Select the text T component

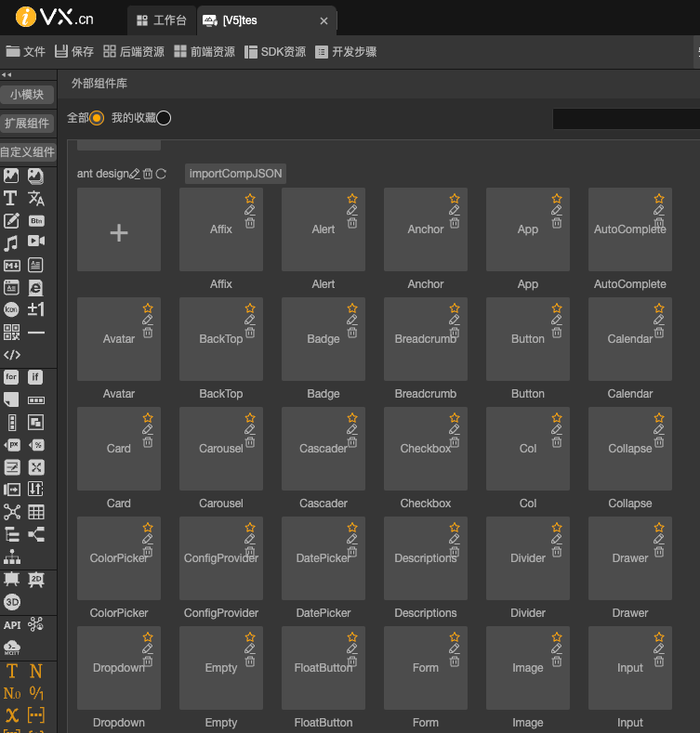[10, 198]
